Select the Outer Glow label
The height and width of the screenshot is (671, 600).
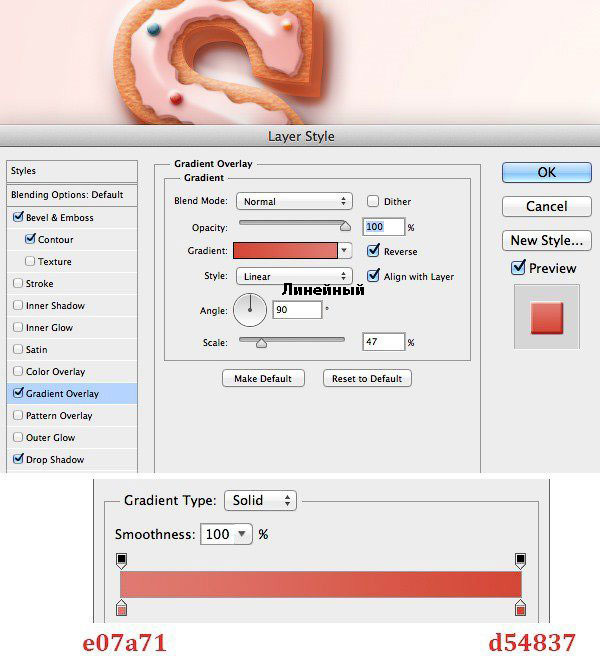coord(50,437)
